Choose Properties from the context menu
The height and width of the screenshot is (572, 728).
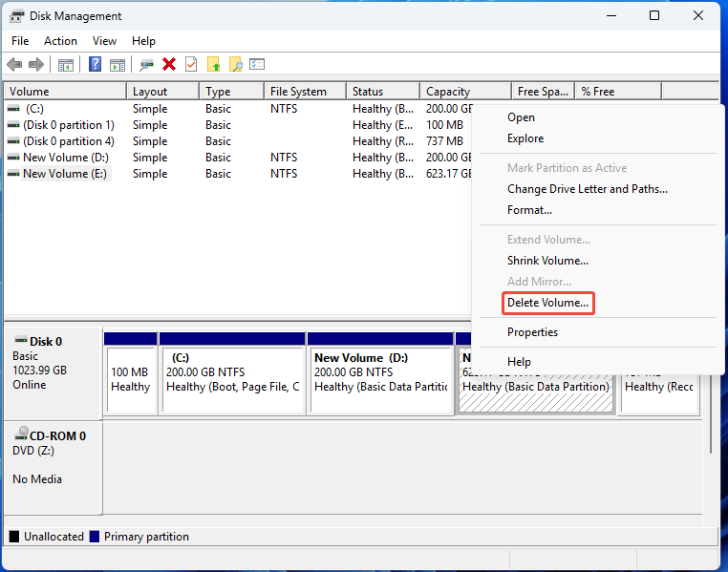(532, 332)
